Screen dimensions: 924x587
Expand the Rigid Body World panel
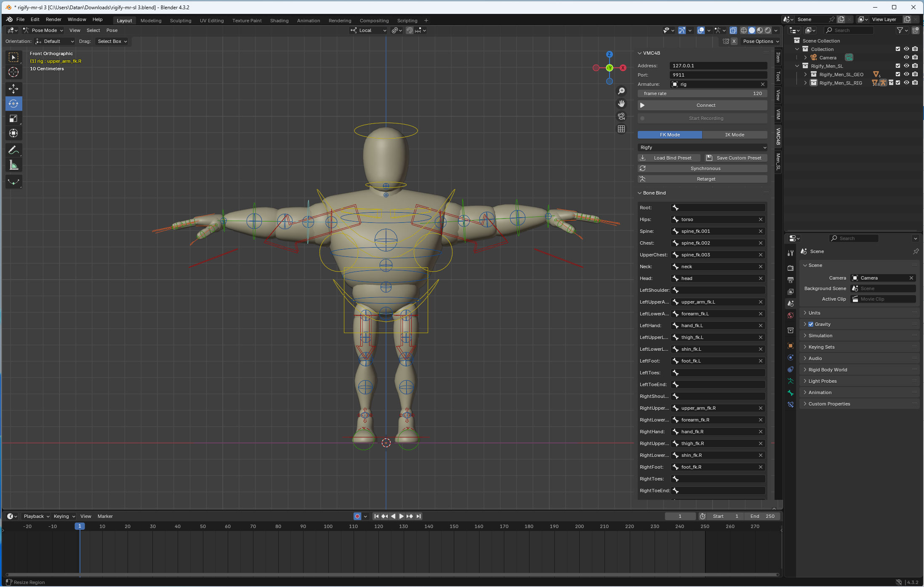coord(828,370)
